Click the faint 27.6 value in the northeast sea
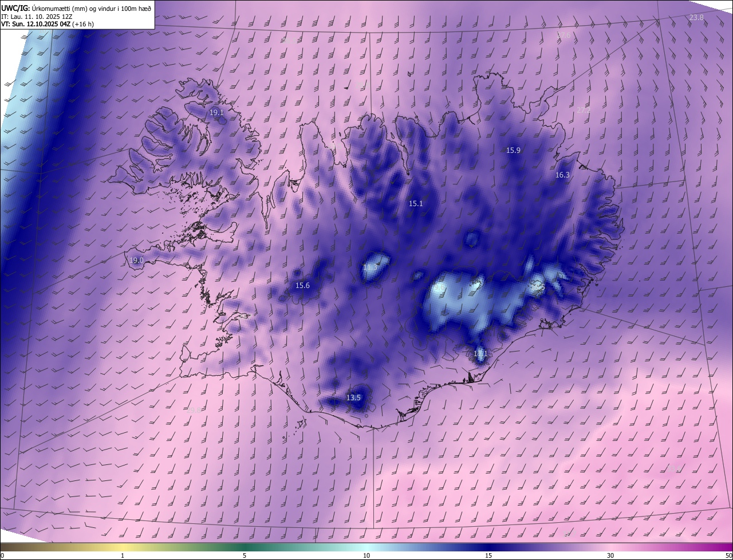Image resolution: width=733 pixels, height=560 pixels. coord(563,36)
